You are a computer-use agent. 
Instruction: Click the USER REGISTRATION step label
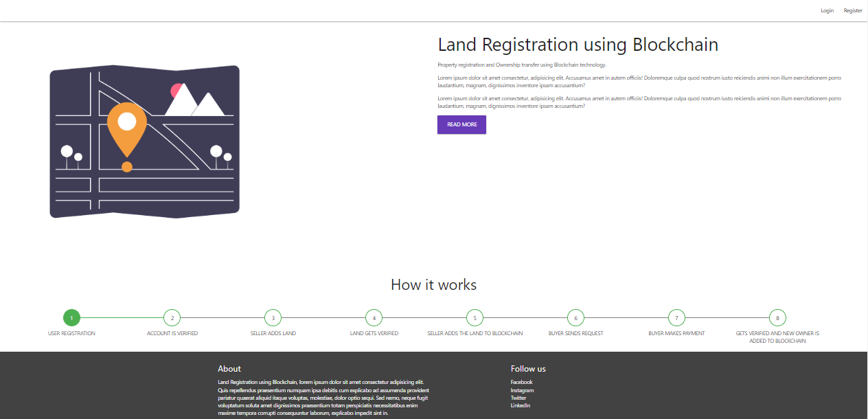click(x=71, y=333)
